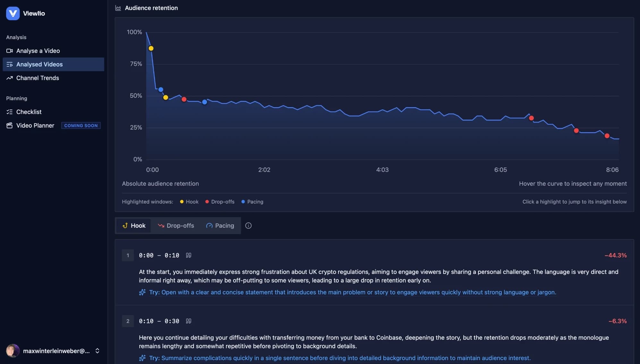The height and width of the screenshot is (364, 640).
Task: Click quote icon for 0:00 – 0:10
Action: (189, 255)
